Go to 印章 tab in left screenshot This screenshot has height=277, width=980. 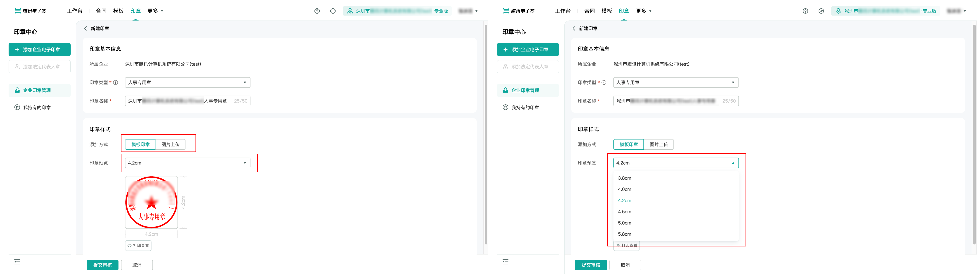click(135, 11)
